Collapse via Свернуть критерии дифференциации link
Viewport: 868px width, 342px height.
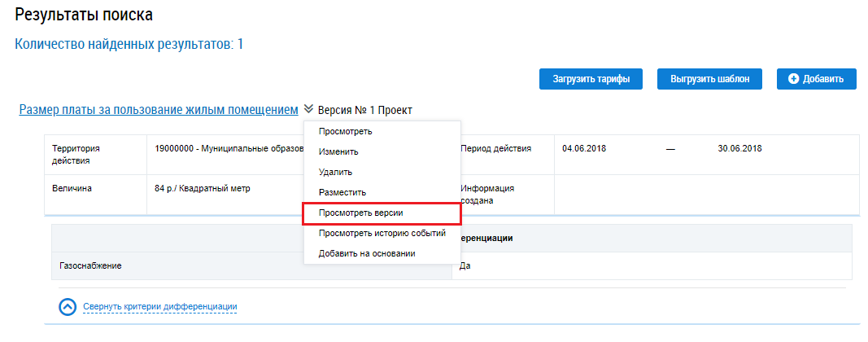[x=159, y=306]
